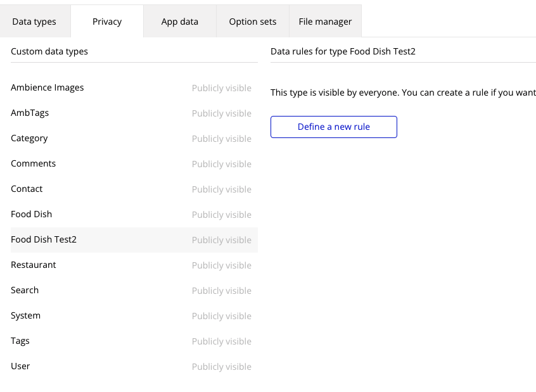Select Ambience Images data type

134,88
